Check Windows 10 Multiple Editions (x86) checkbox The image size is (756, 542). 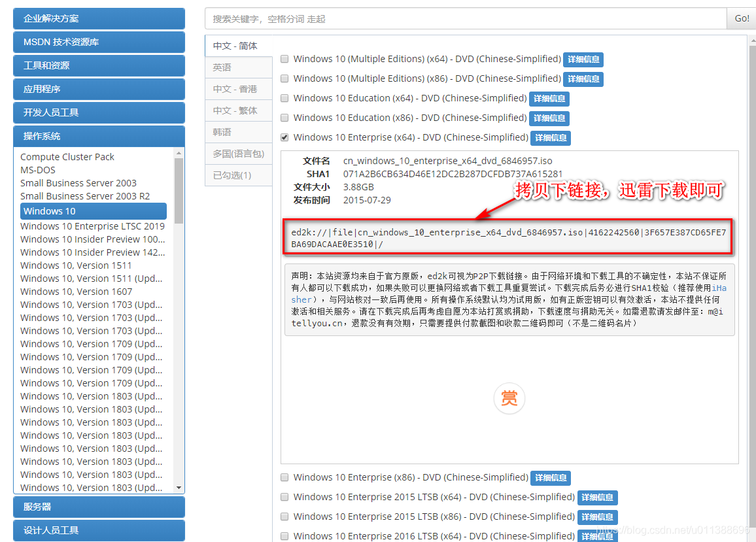point(284,78)
